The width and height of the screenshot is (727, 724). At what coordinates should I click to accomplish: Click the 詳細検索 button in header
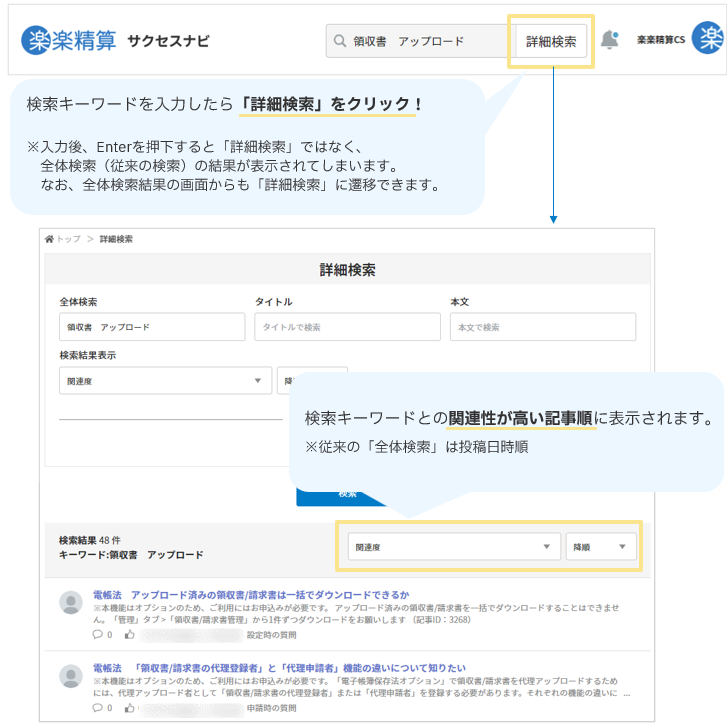coord(551,42)
